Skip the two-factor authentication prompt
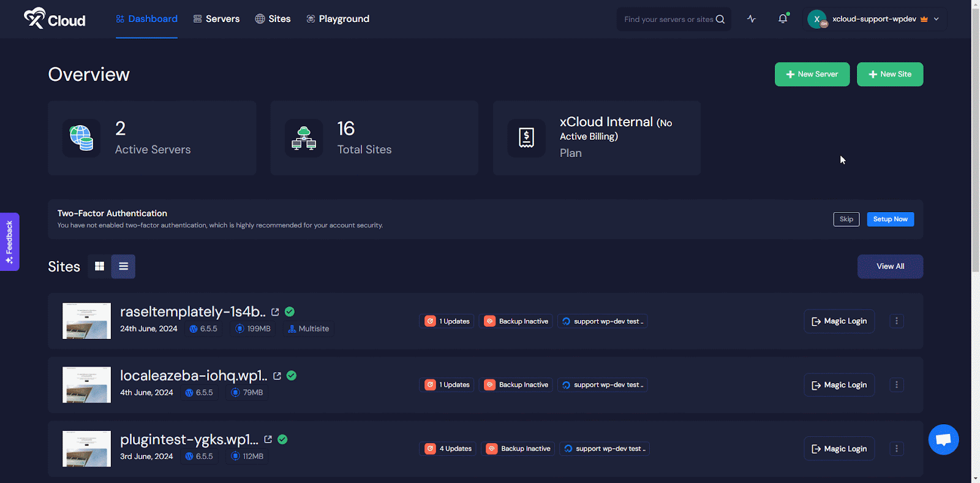 point(846,219)
